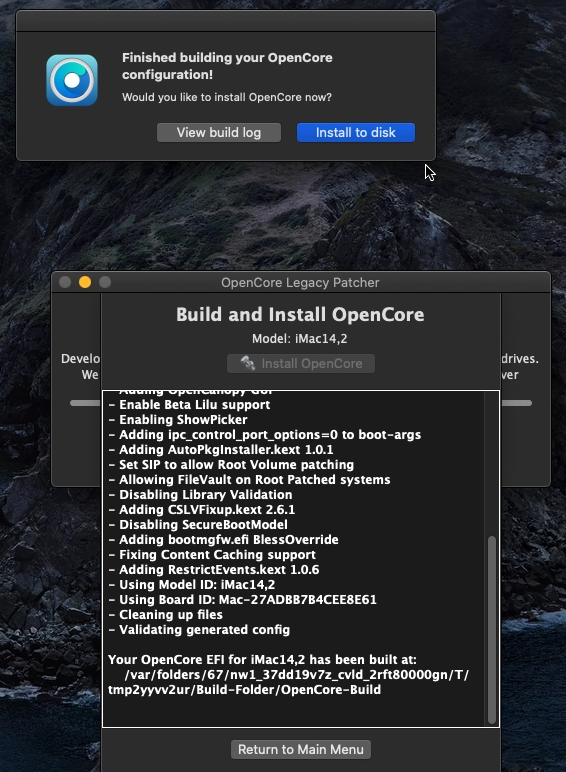Viewport: 566px width, 772px height.
Task: Click the disabled Install OpenCore button
Action: [301, 363]
